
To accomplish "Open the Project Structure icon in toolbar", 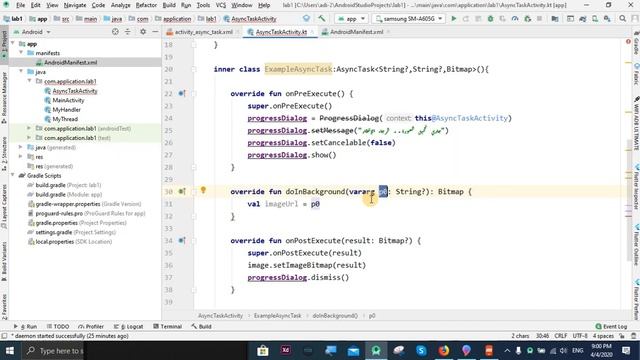I will click(555, 19).
